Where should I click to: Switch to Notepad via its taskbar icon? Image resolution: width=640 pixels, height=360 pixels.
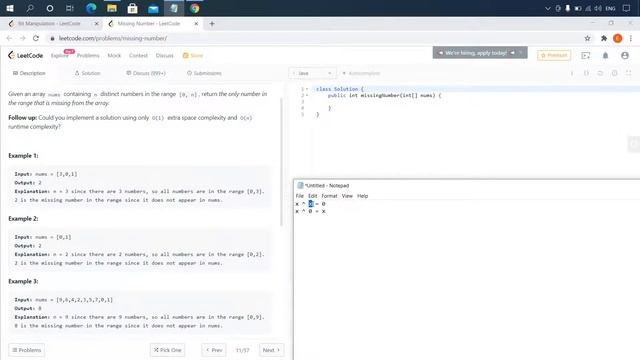(174, 8)
